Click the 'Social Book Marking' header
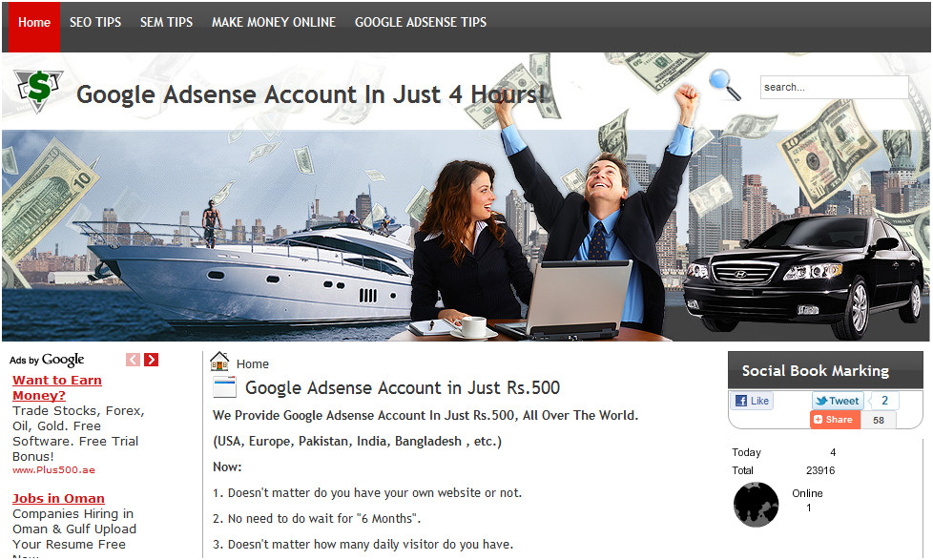The height and width of the screenshot is (560, 933). (825, 370)
